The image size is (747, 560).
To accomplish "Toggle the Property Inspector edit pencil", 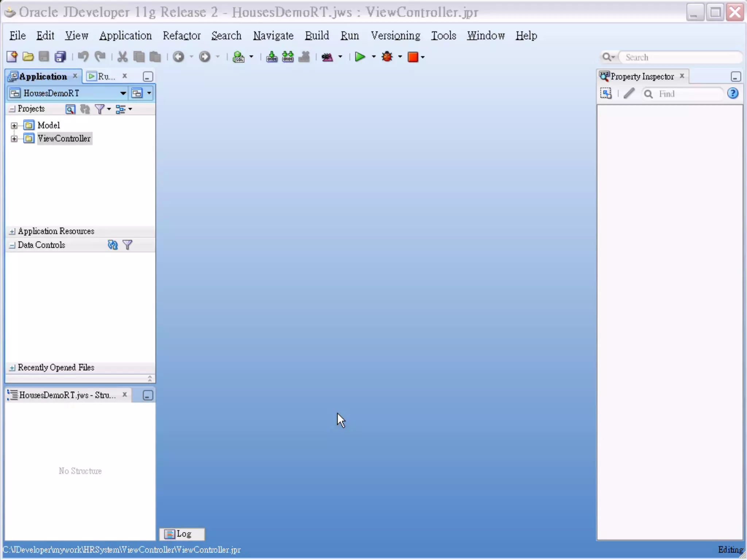I will [x=629, y=94].
